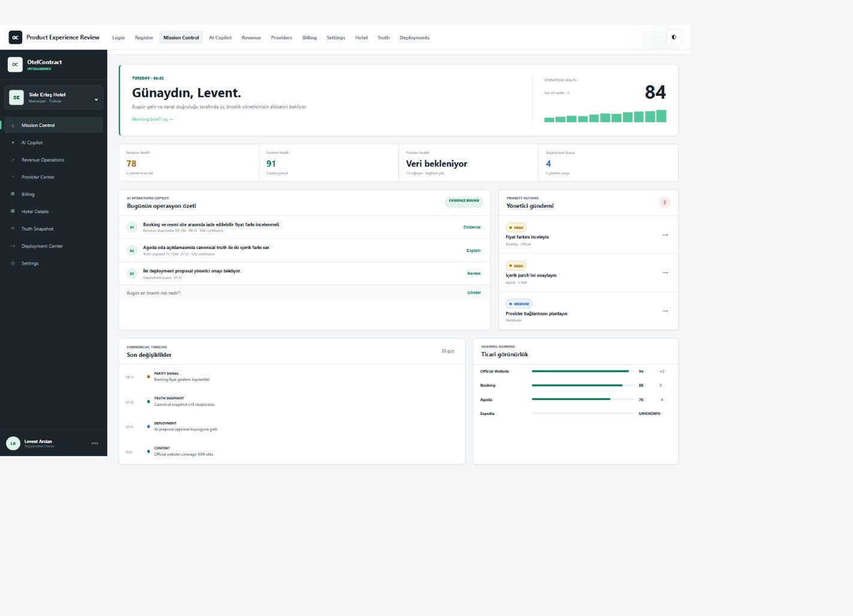The height and width of the screenshot is (616, 853).
Task: Click Evidence link on Booking summary row
Action: (472, 227)
